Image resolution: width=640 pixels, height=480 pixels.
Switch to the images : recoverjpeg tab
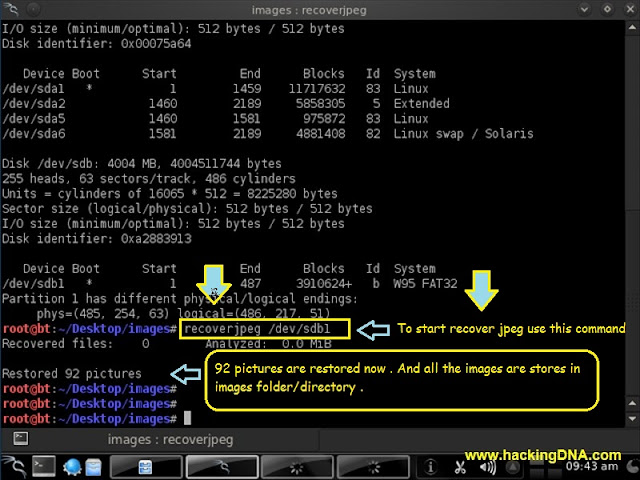170,440
